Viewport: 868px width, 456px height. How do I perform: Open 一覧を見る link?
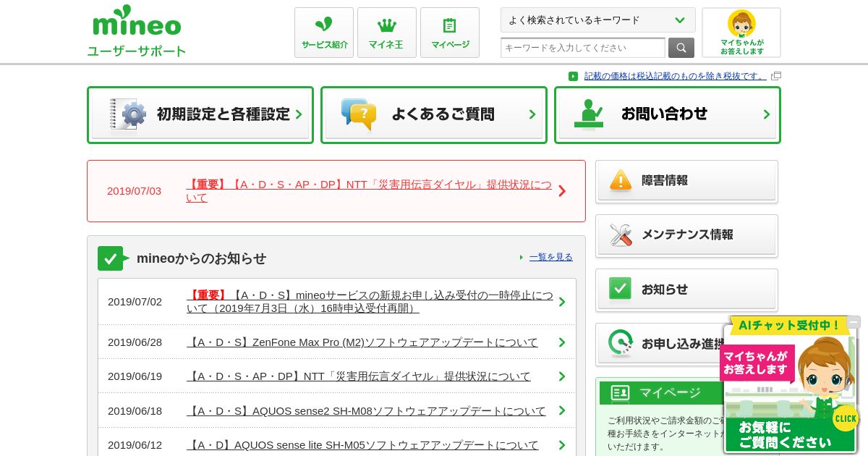tap(550, 257)
